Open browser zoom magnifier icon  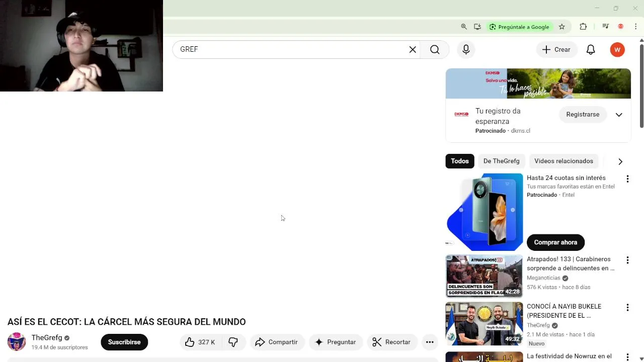464,27
